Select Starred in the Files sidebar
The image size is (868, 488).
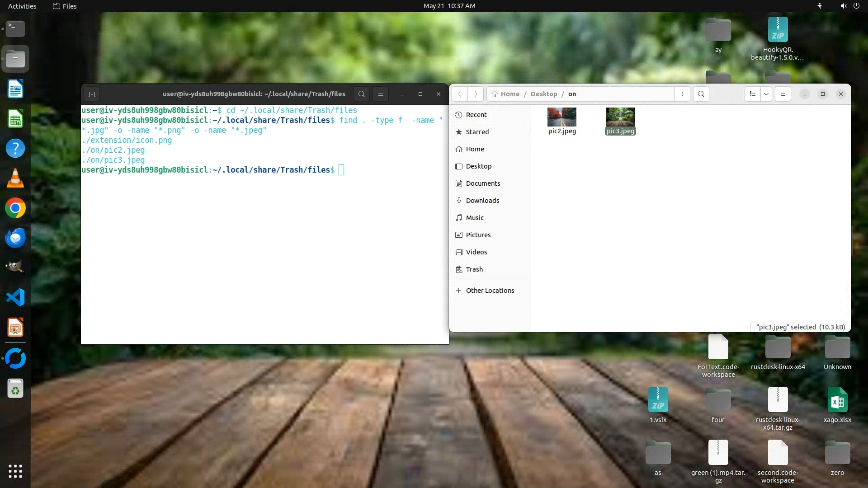coord(477,132)
